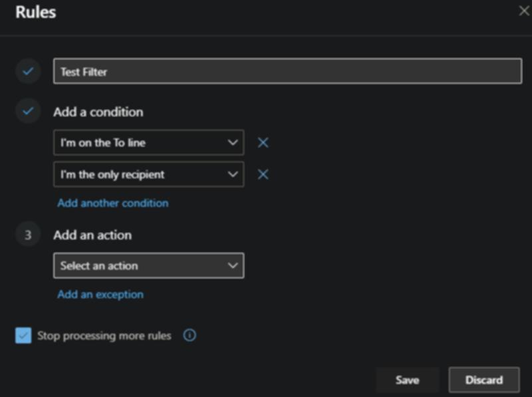Click the checkmark icon beside Add a condition

[x=28, y=112]
